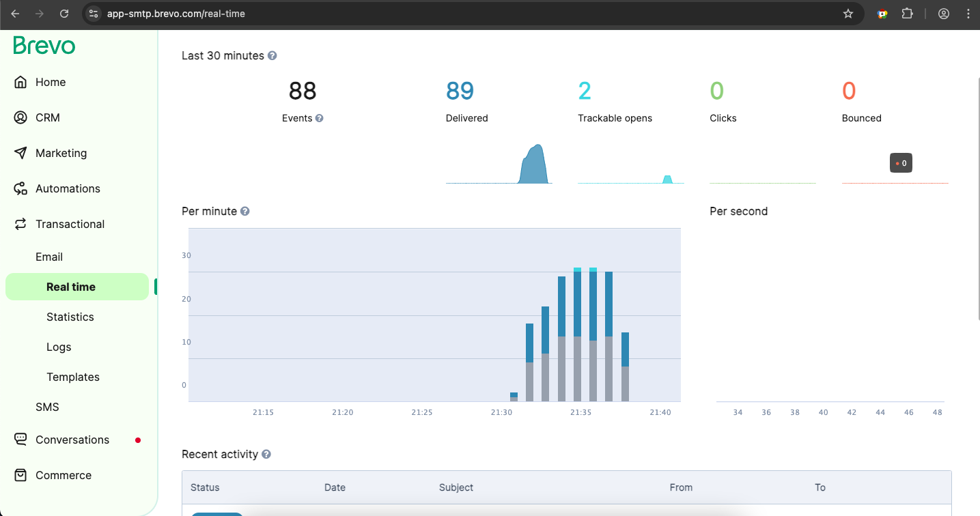The width and height of the screenshot is (980, 516).
Task: Open the tooltip icon beside Events
Action: click(x=320, y=118)
